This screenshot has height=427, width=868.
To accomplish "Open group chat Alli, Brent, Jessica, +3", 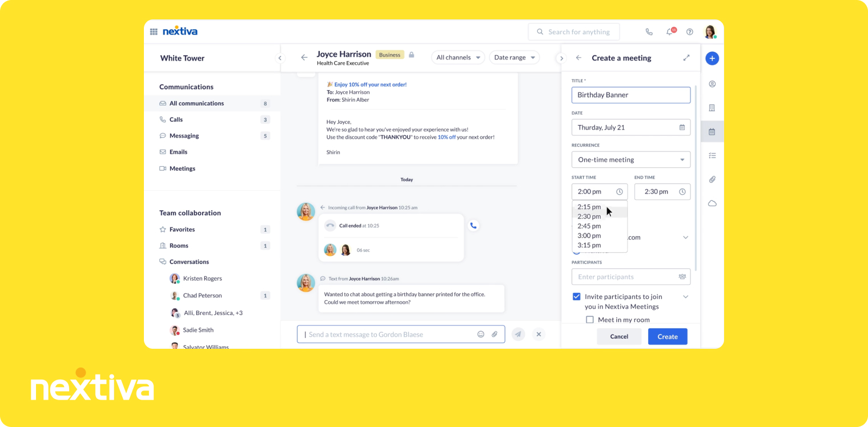I will 212,313.
